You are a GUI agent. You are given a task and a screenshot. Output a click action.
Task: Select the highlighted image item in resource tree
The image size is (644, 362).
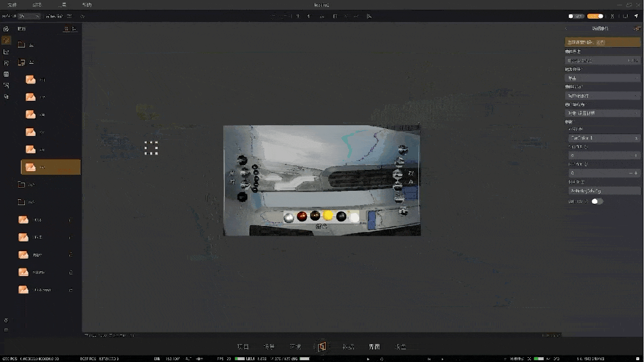(50, 167)
